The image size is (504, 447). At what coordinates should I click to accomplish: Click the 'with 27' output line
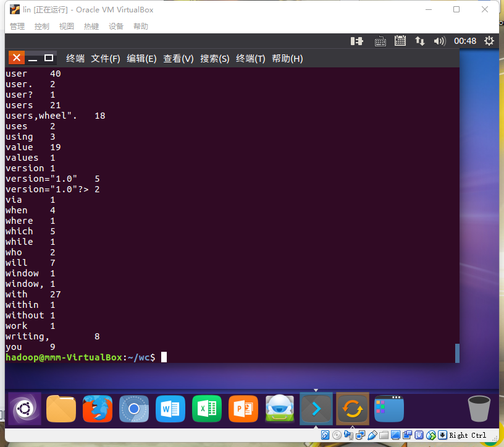[x=33, y=294]
